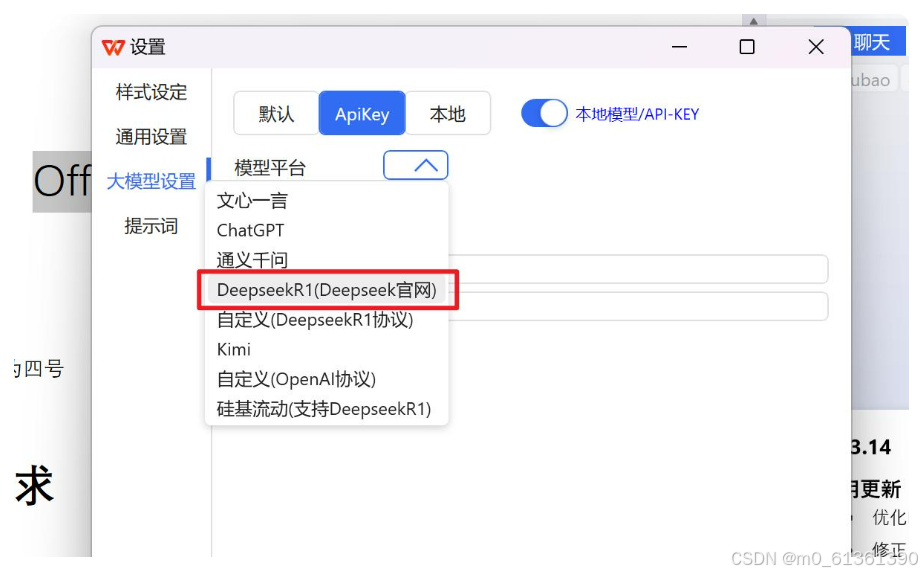Open 大模型设置 in the settings sidebar

151,182
